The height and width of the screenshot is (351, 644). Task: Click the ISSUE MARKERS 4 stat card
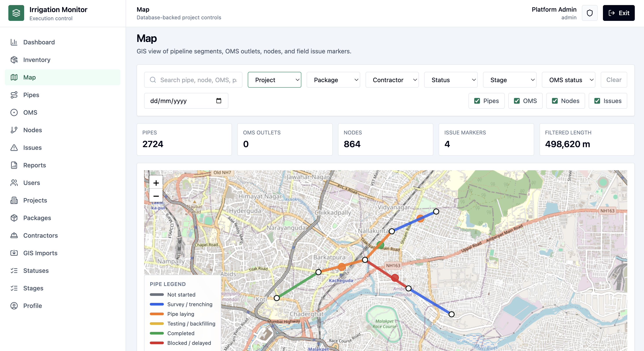(486, 139)
